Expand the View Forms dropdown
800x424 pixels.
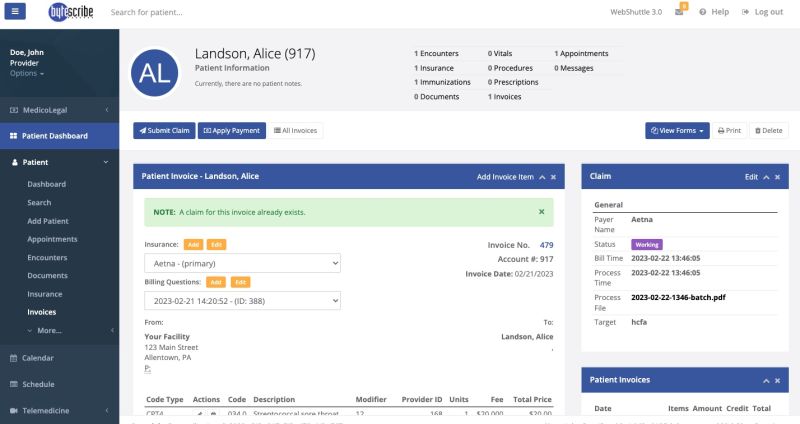coord(678,130)
